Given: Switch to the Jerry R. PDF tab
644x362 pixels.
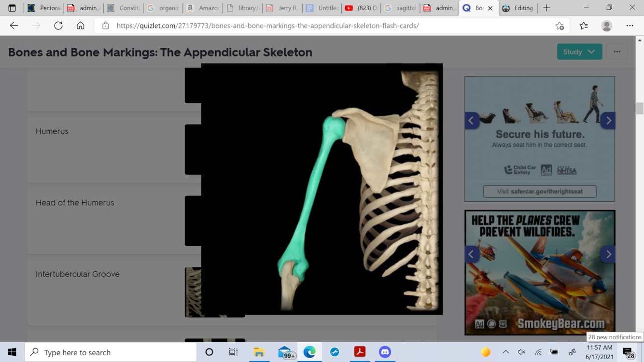Looking at the screenshot, I should point(282,8).
